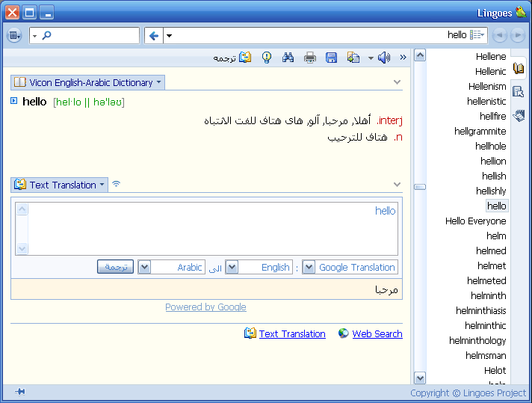Click the translation box scroll up arrow
The height and width of the screenshot is (403, 532).
[x=22, y=209]
